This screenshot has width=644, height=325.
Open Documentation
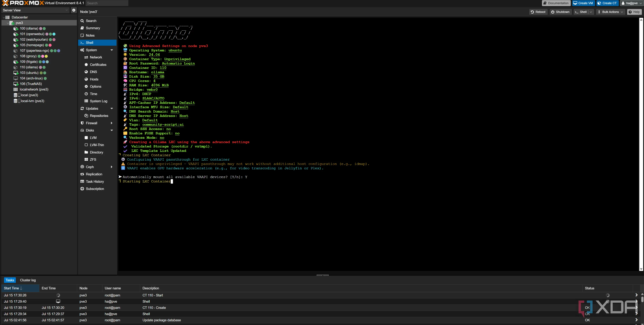coord(556,3)
